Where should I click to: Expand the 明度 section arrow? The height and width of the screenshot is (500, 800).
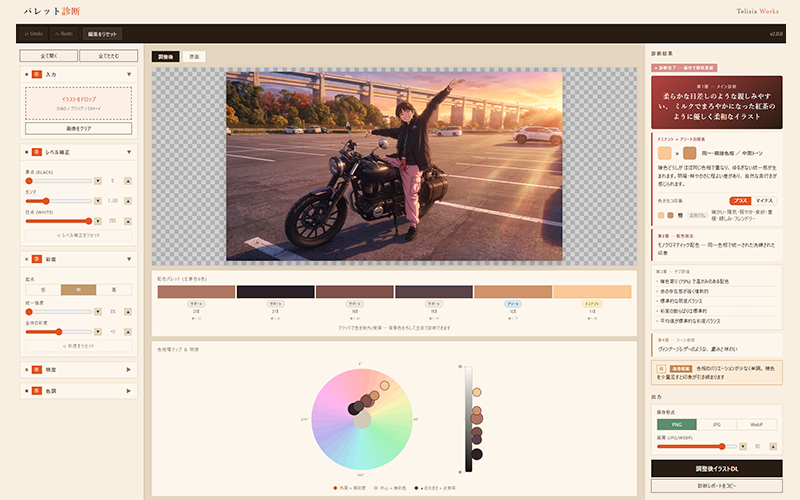click(129, 369)
